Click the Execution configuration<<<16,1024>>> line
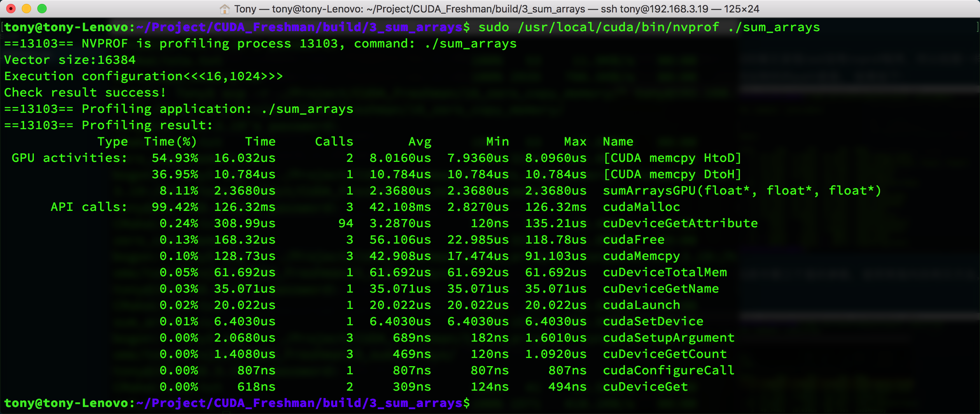The image size is (980, 414). coord(143,76)
